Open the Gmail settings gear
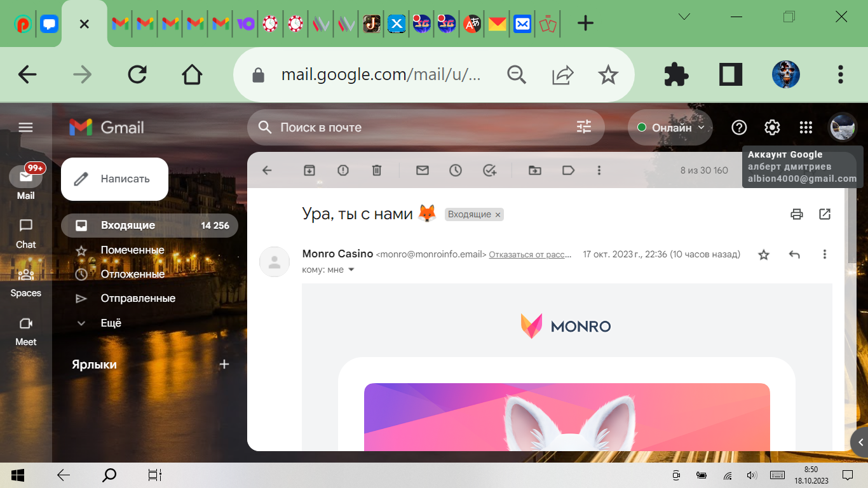This screenshot has width=868, height=488. point(772,128)
